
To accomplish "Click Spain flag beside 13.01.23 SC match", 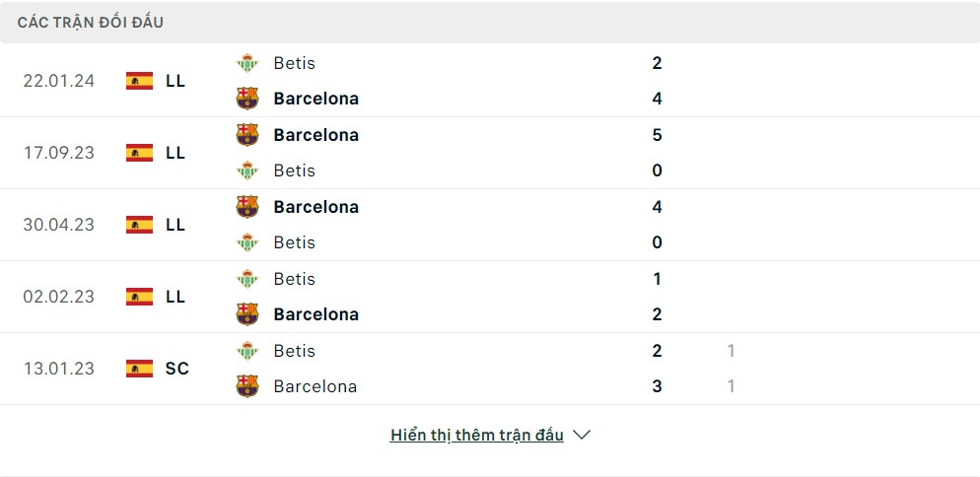I will click(x=139, y=369).
